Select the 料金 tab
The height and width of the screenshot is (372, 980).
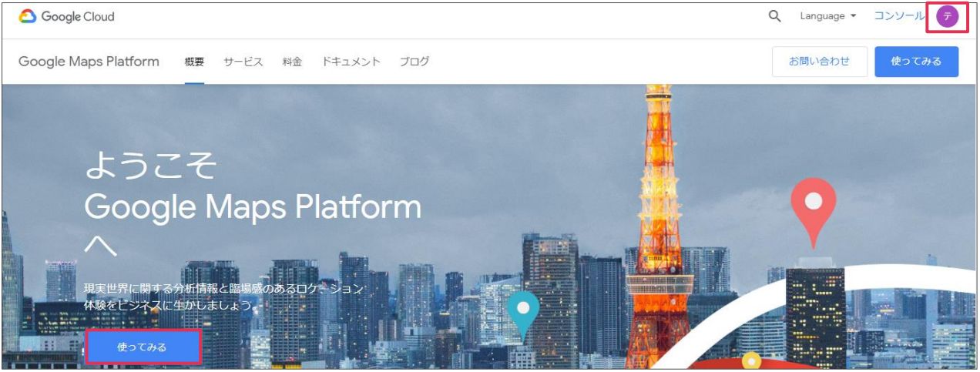coord(292,62)
